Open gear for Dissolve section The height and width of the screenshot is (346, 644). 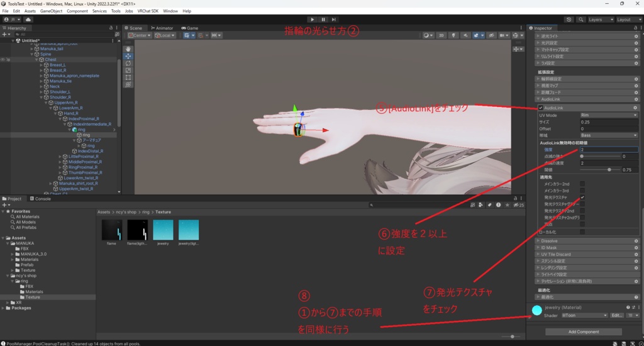pos(636,241)
